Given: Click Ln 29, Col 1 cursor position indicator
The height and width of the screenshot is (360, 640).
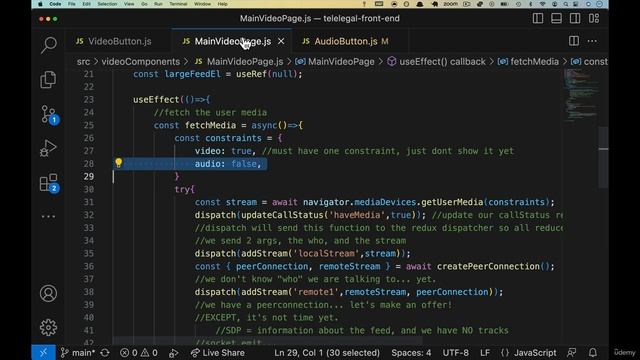Looking at the screenshot, I should point(327,353).
